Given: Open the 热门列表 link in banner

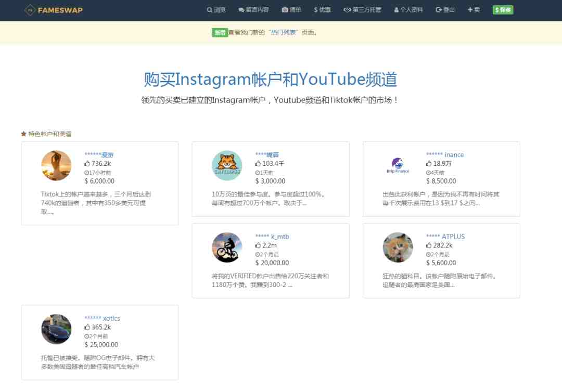Looking at the screenshot, I should pos(283,33).
